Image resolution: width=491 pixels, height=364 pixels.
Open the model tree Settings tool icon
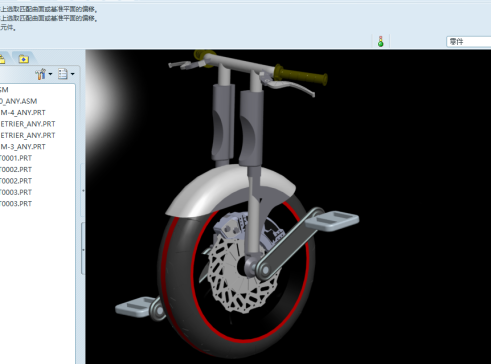click(x=41, y=74)
